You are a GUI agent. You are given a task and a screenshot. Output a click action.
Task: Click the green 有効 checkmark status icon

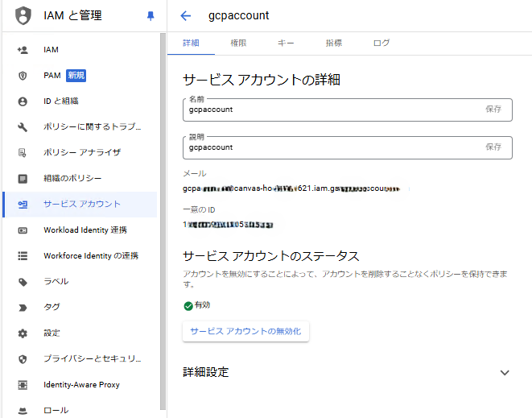[188, 306]
